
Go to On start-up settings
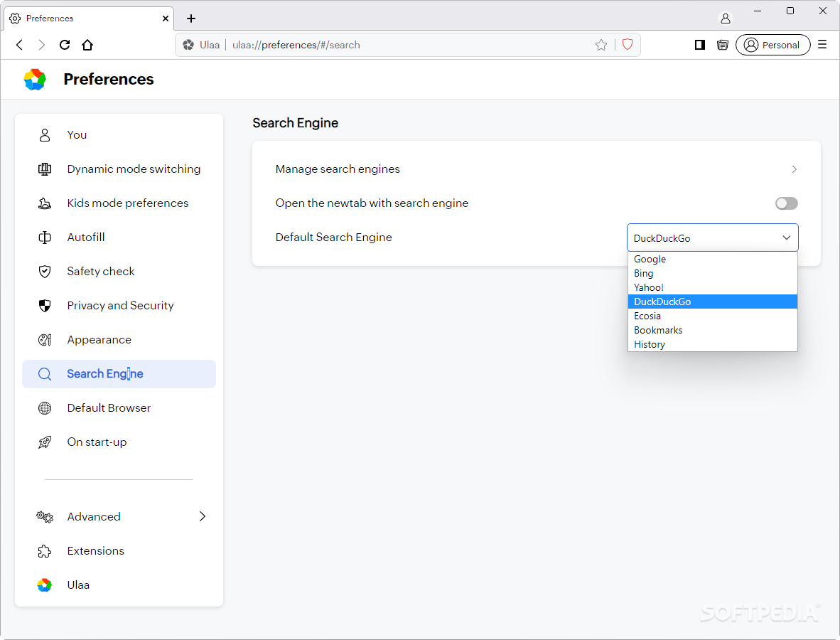click(119, 442)
